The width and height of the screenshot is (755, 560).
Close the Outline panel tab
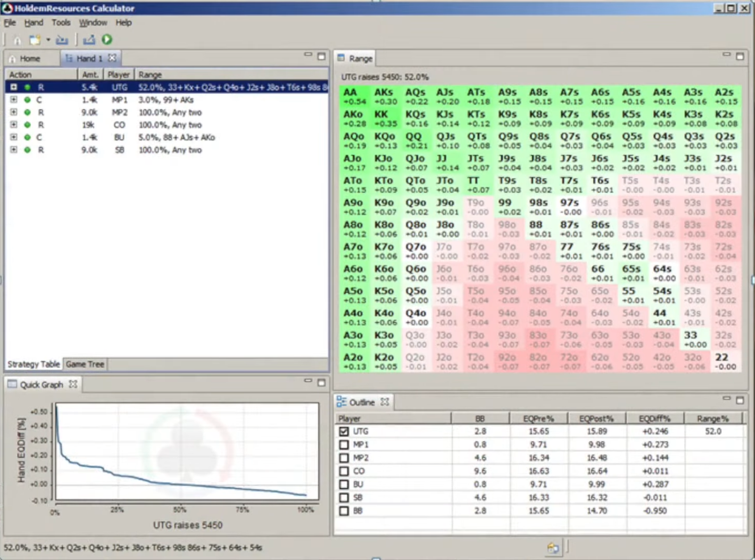[x=385, y=402]
